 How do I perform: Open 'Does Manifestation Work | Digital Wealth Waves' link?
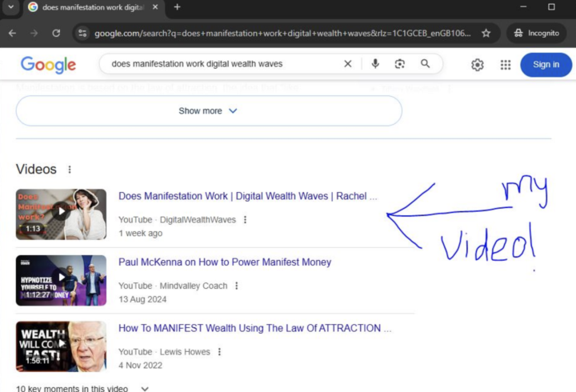(247, 196)
